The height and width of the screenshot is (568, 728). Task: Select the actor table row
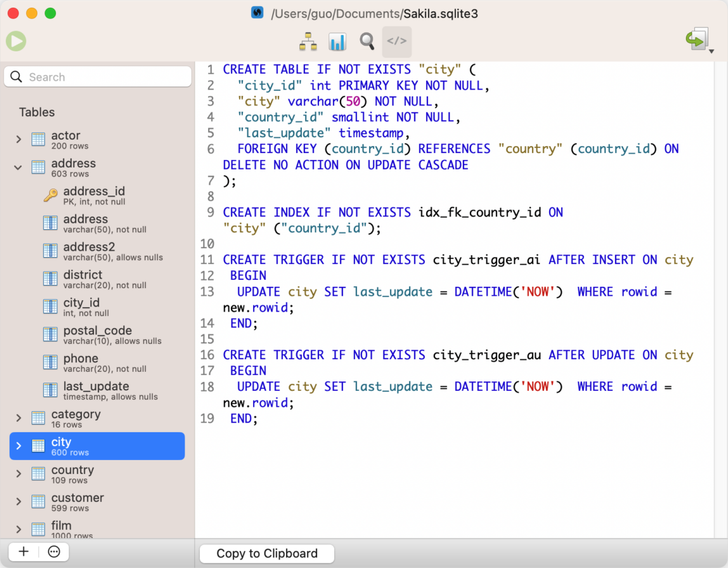[x=97, y=140]
